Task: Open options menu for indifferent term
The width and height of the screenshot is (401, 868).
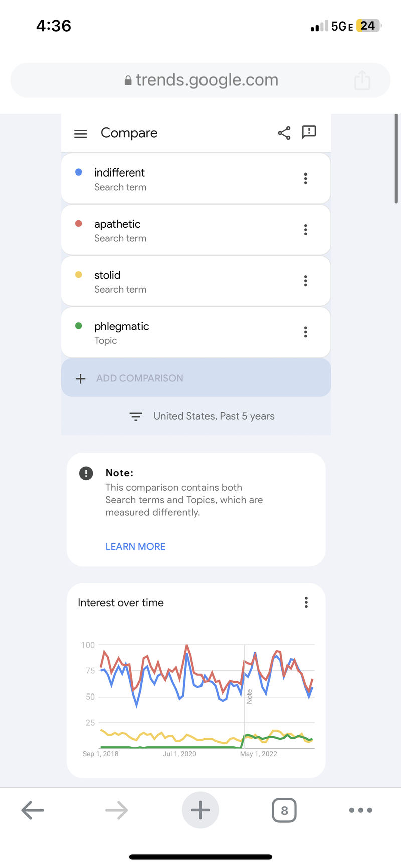Action: coord(305,179)
